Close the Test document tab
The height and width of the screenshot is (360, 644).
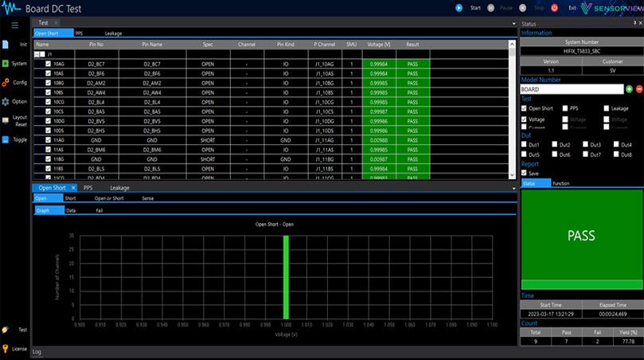pos(56,22)
